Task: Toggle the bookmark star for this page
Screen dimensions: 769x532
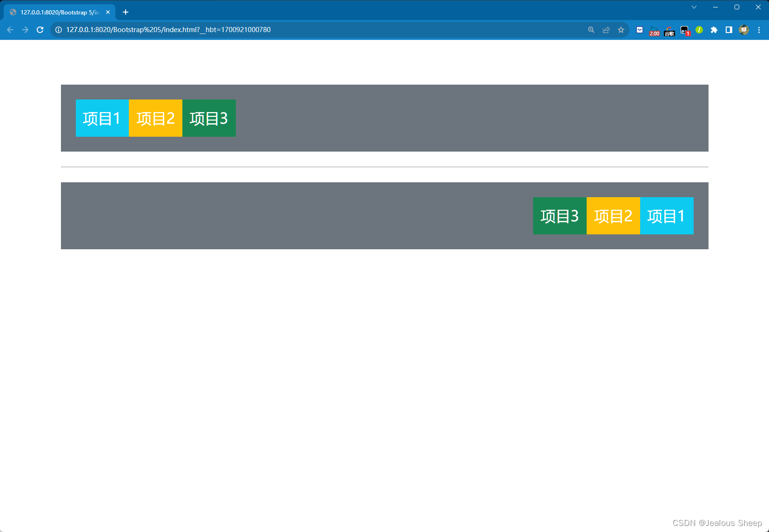Action: point(621,29)
